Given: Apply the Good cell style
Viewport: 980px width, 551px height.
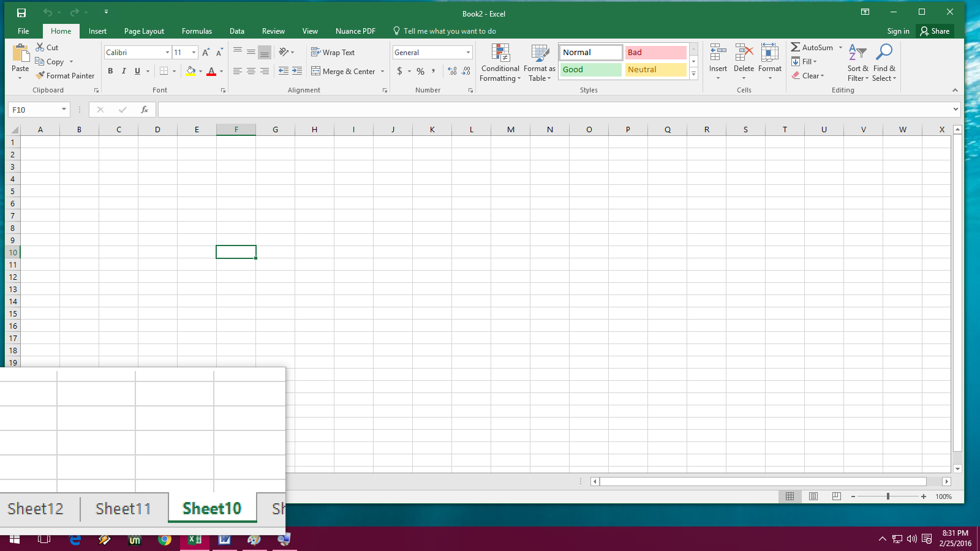Looking at the screenshot, I should tap(589, 69).
